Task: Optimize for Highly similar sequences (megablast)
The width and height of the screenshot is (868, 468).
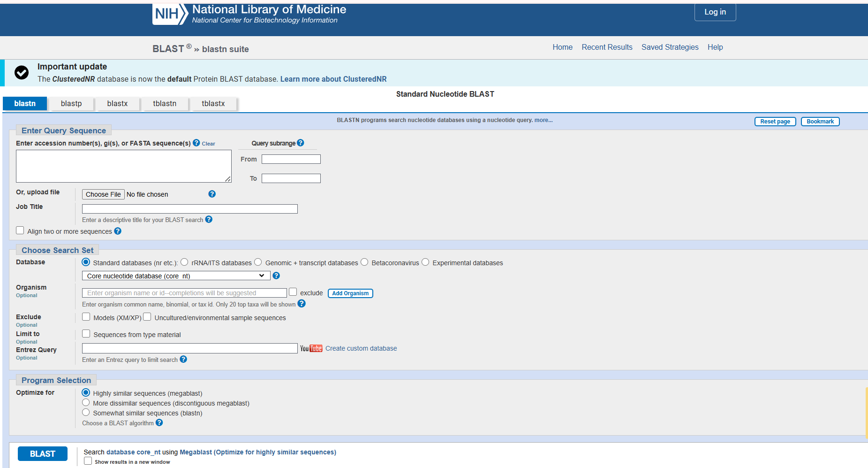Action: (86, 392)
